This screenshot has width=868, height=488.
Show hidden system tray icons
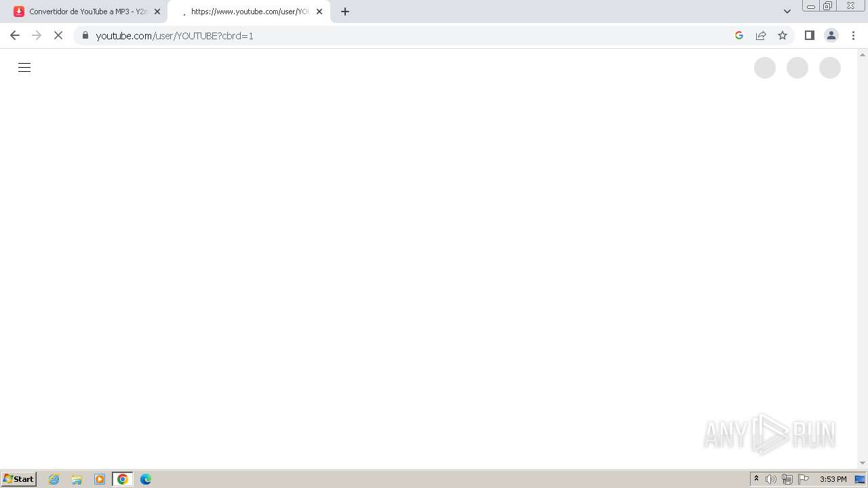pos(756,479)
